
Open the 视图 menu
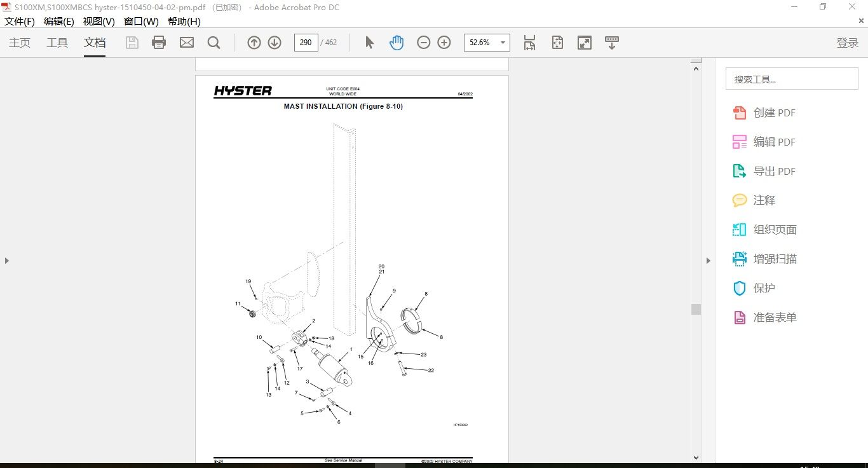click(x=98, y=21)
